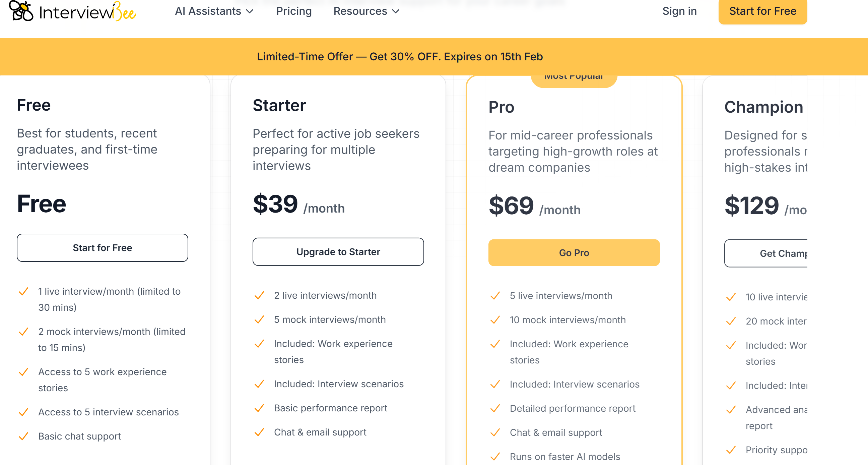Click checkmark next to Detailed performance report
Screen dimensions: 868x465
point(495,408)
